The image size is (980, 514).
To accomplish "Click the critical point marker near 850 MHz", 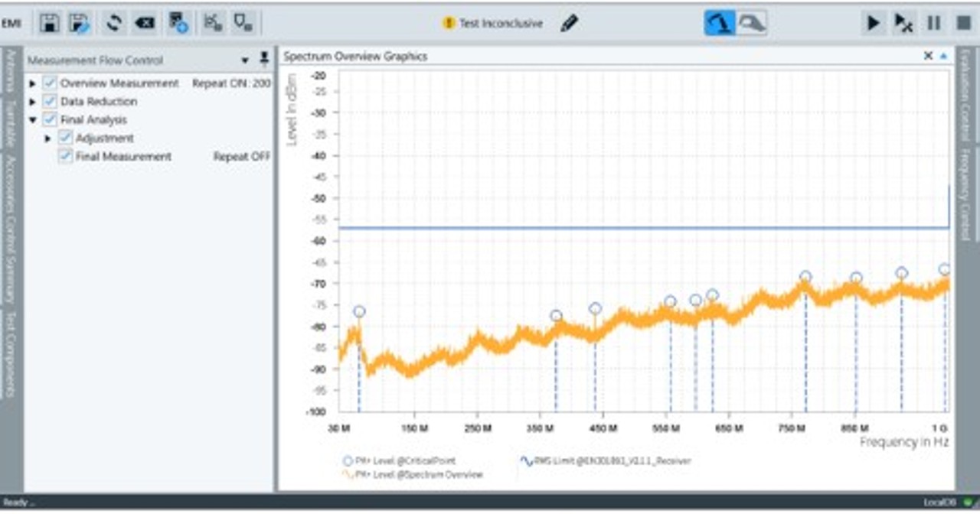I will click(856, 278).
